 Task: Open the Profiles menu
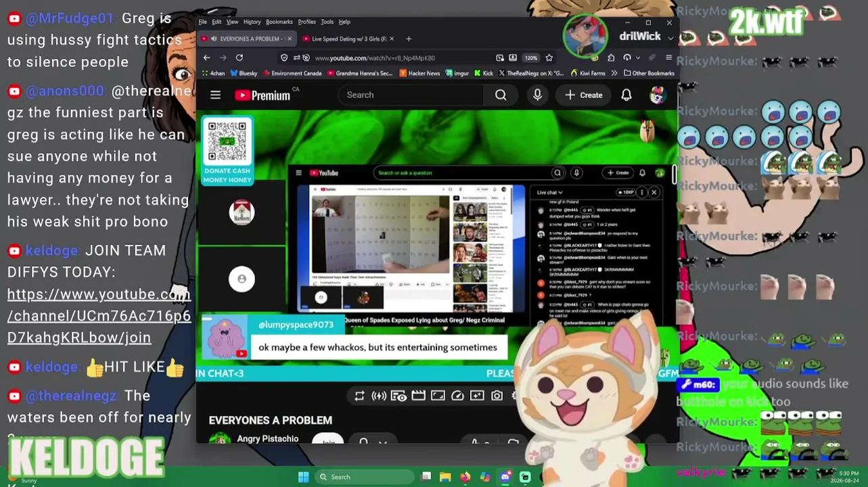[x=306, y=22]
